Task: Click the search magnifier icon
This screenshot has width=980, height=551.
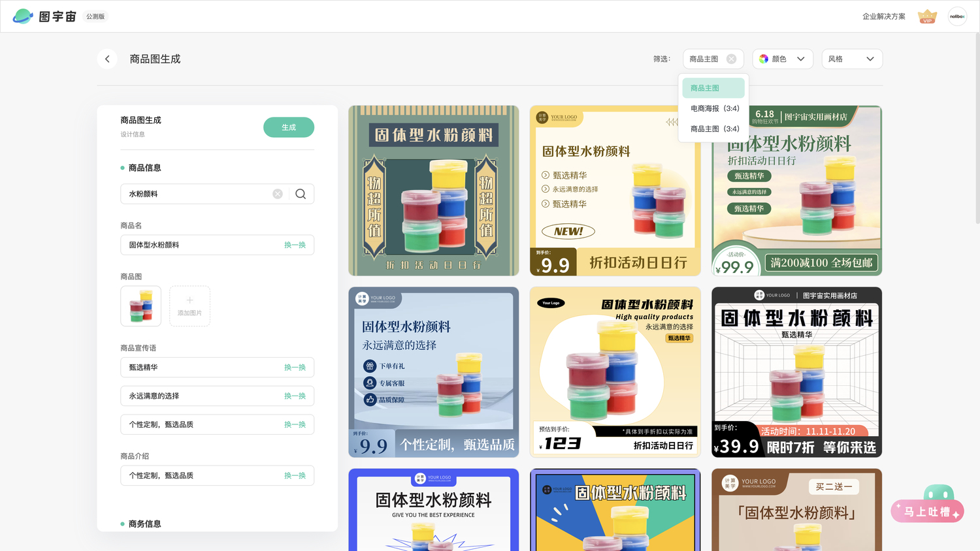Action: pos(301,194)
